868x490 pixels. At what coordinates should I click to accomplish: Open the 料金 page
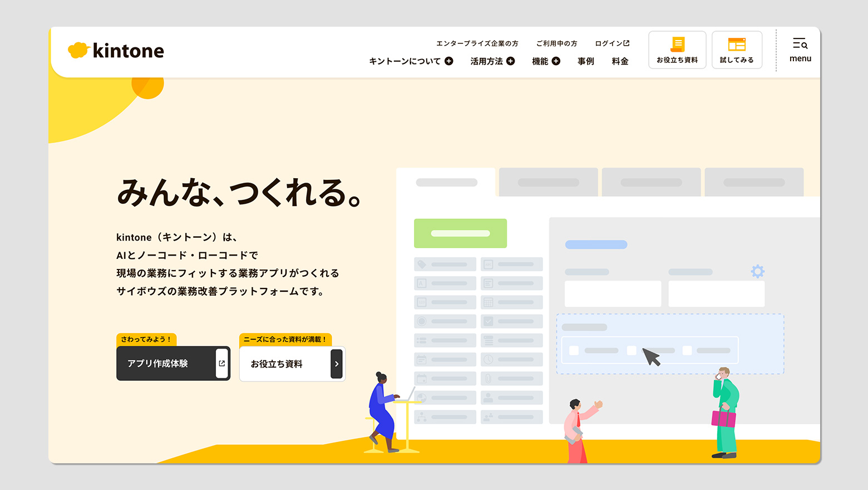click(620, 61)
